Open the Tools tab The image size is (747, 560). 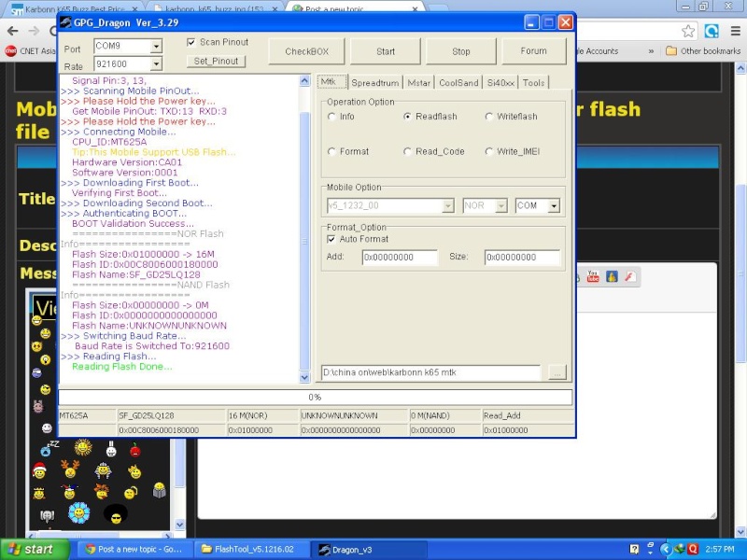pos(533,83)
